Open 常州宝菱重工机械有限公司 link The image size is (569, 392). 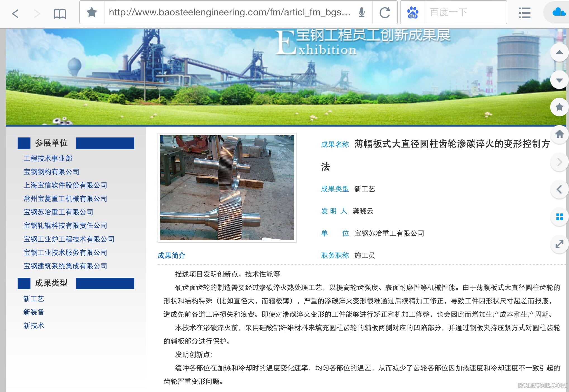65,199
